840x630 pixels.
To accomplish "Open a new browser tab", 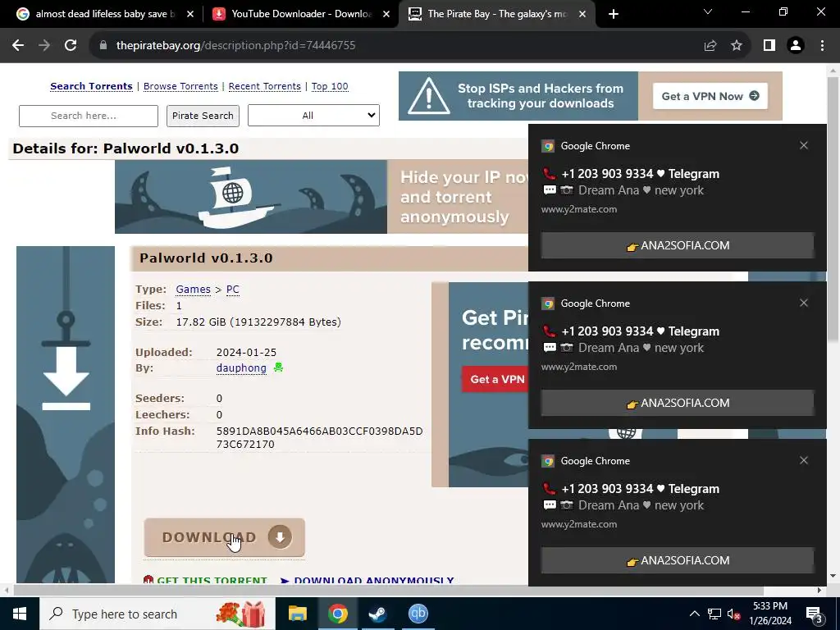I will [x=614, y=14].
